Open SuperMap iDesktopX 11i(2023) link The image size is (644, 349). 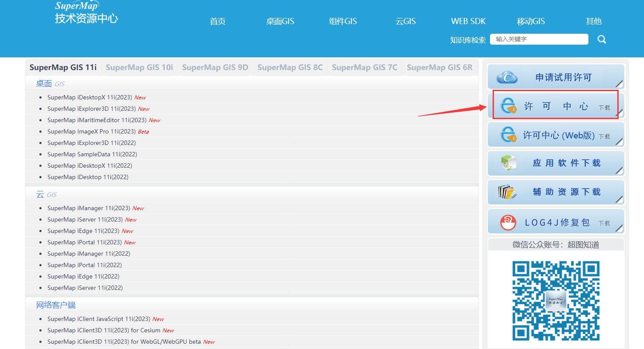tap(90, 97)
